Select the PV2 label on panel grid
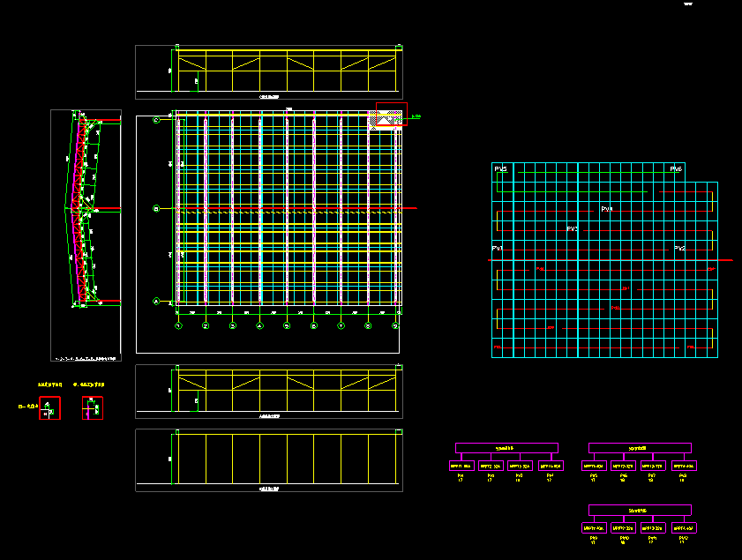 (679, 250)
